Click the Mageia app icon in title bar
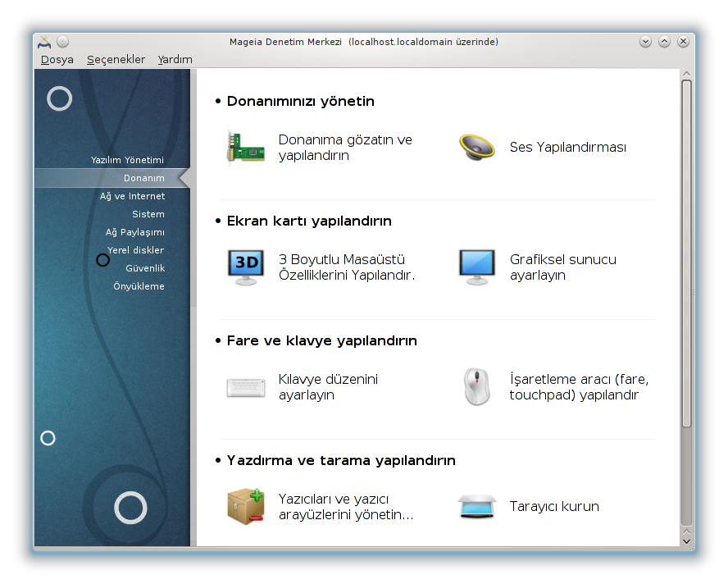 (x=44, y=42)
